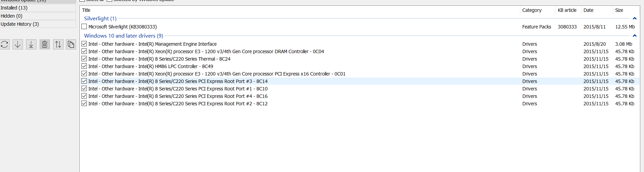Collapse the Silverlight group chevron
Image resolution: width=644 pixels, height=172 pixels.
point(635,19)
